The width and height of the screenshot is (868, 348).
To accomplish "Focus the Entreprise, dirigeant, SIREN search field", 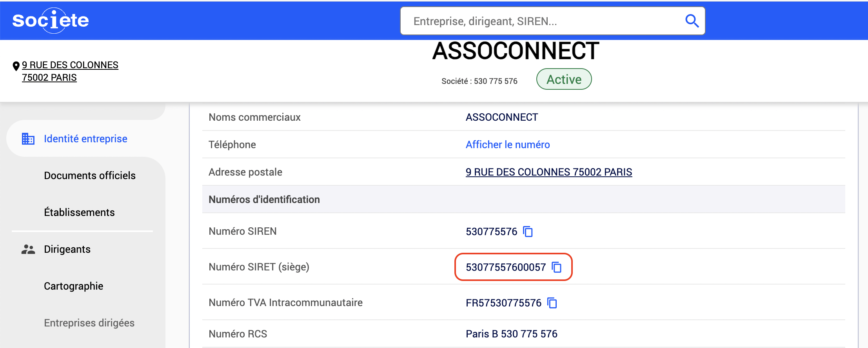I will click(x=553, y=21).
